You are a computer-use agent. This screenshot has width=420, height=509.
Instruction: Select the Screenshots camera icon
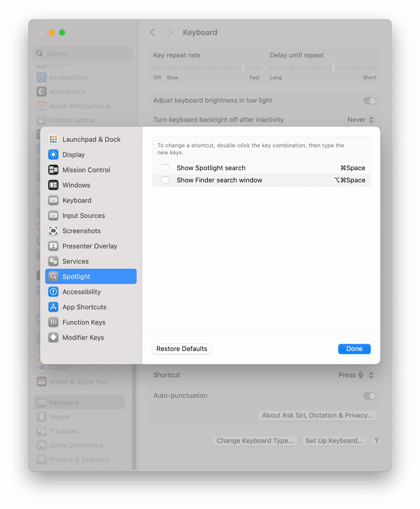click(x=53, y=231)
